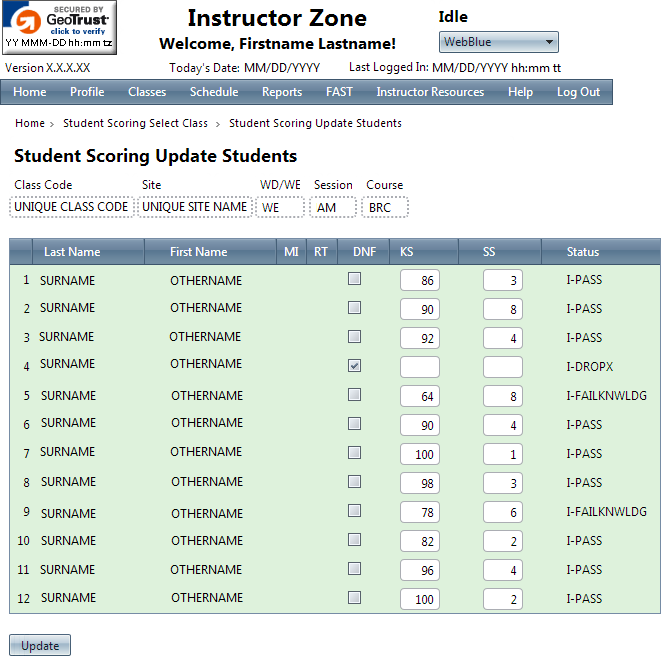Check DNF box for student 9
The image size is (662, 657).
(x=354, y=510)
